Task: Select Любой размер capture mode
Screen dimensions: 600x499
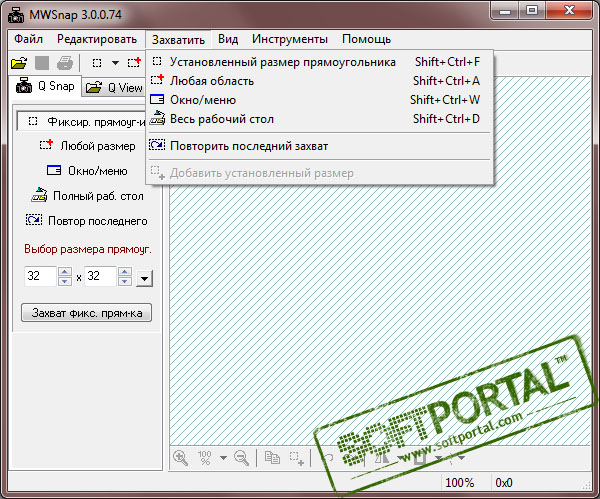Action: pyautogui.click(x=88, y=146)
